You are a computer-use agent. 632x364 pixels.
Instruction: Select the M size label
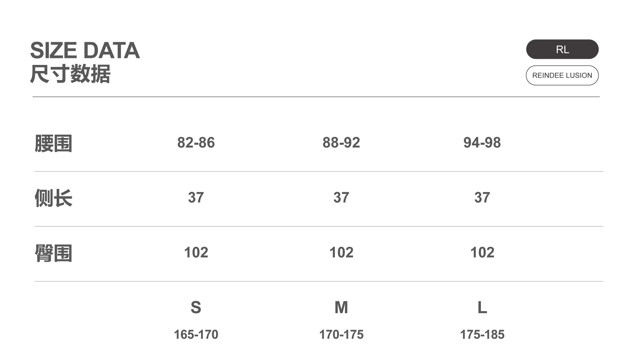341,307
